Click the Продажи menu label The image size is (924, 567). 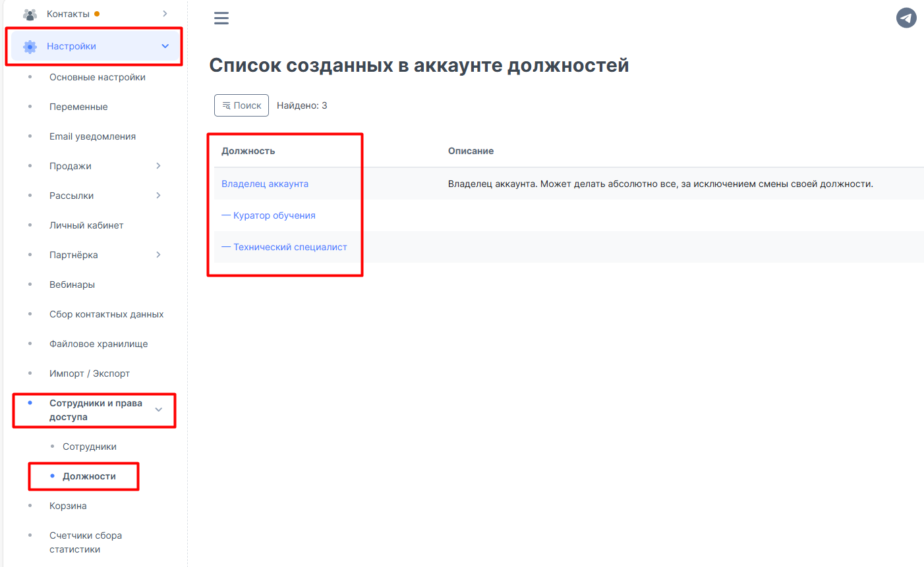coord(71,166)
